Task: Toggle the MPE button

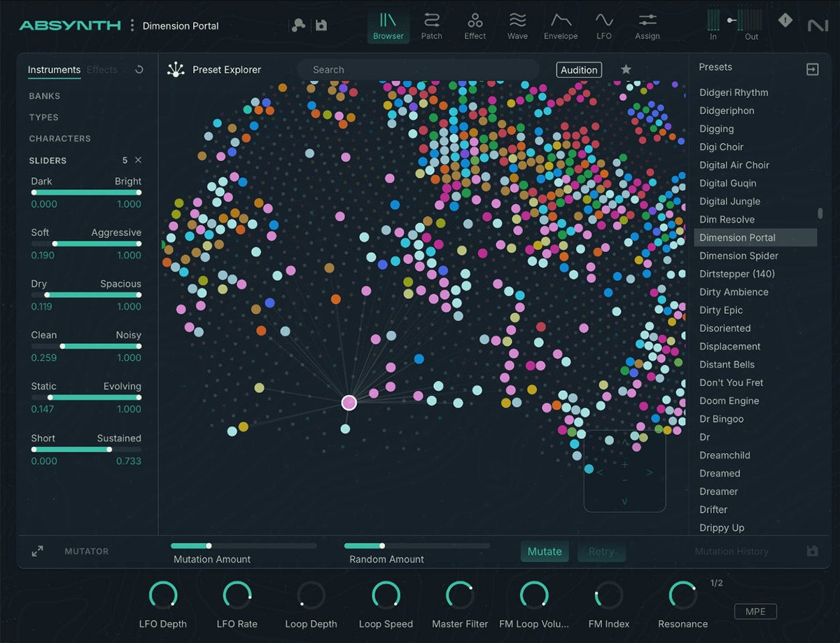Action: pyautogui.click(x=755, y=611)
